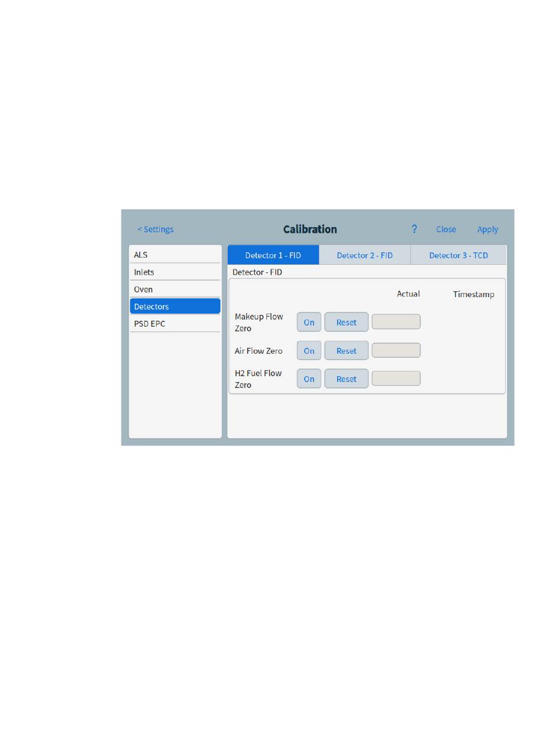Screen dimensions: 560x747
Task: Open Inlets calibration category
Action: tap(175, 272)
